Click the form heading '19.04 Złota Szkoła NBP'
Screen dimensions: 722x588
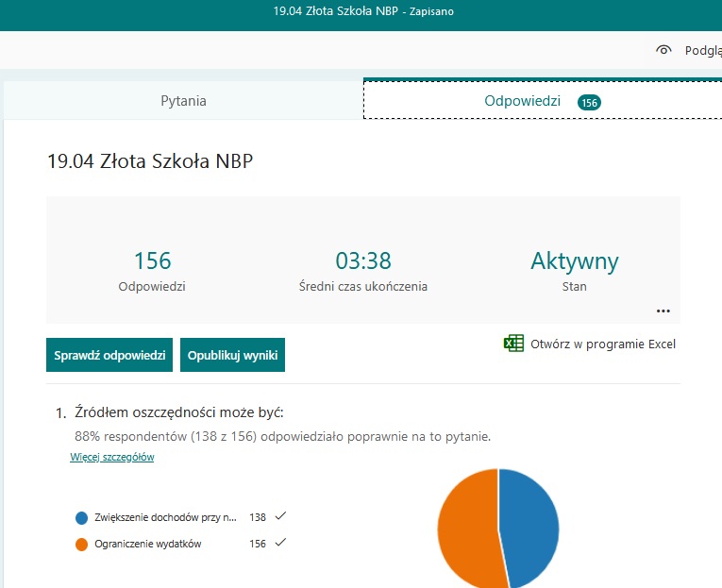pos(150,161)
